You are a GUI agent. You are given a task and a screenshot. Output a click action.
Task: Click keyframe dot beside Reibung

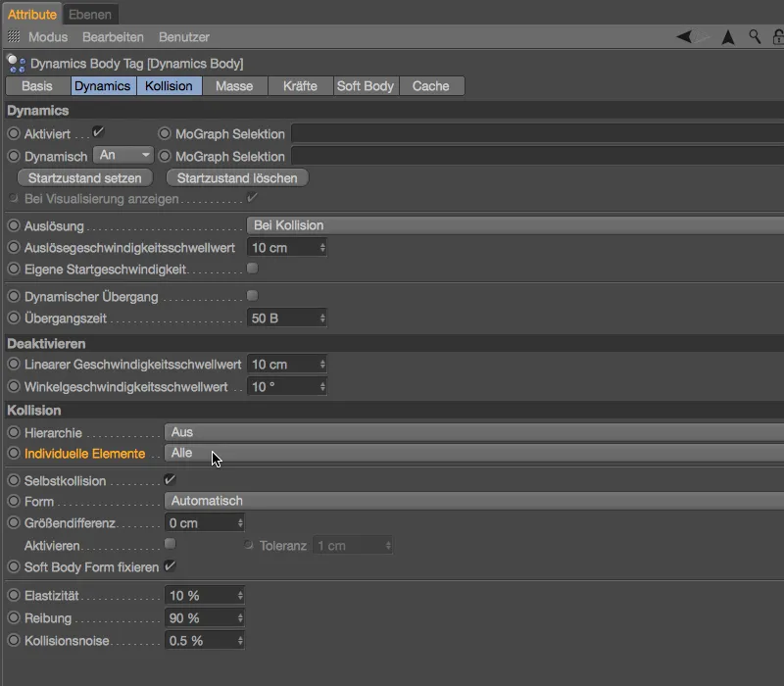pos(14,618)
